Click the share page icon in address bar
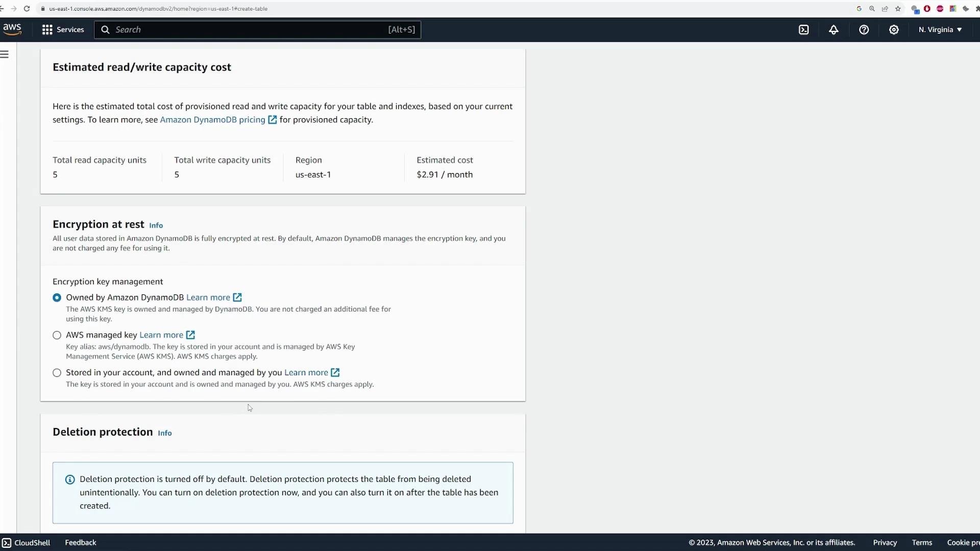Viewport: 980px width, 551px height. [x=885, y=9]
